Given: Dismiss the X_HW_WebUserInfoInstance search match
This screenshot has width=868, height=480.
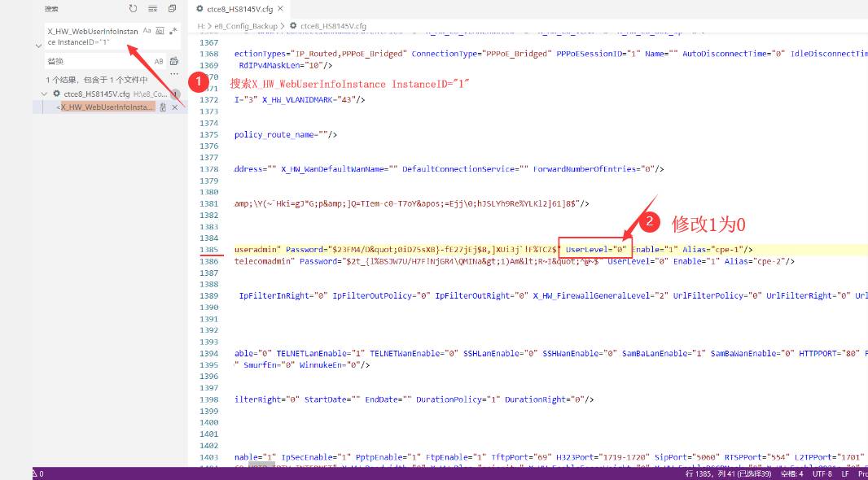Looking at the screenshot, I should point(174,107).
